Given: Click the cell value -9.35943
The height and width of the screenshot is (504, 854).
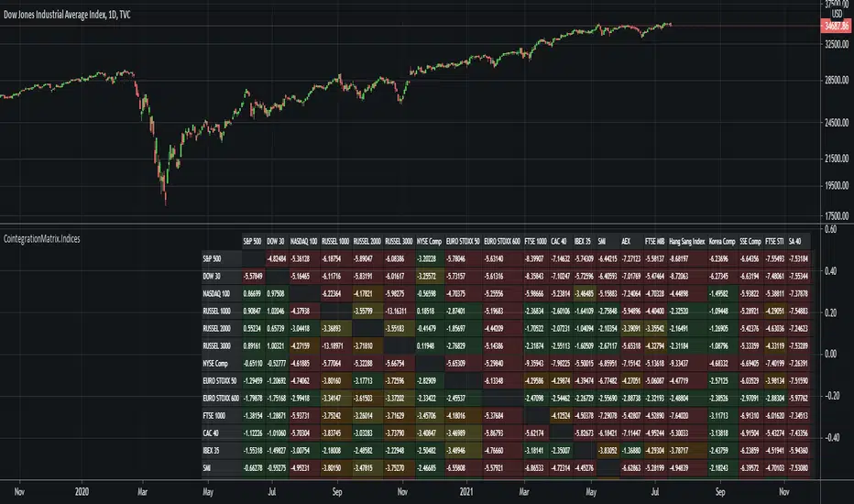Looking at the screenshot, I should (x=535, y=364).
